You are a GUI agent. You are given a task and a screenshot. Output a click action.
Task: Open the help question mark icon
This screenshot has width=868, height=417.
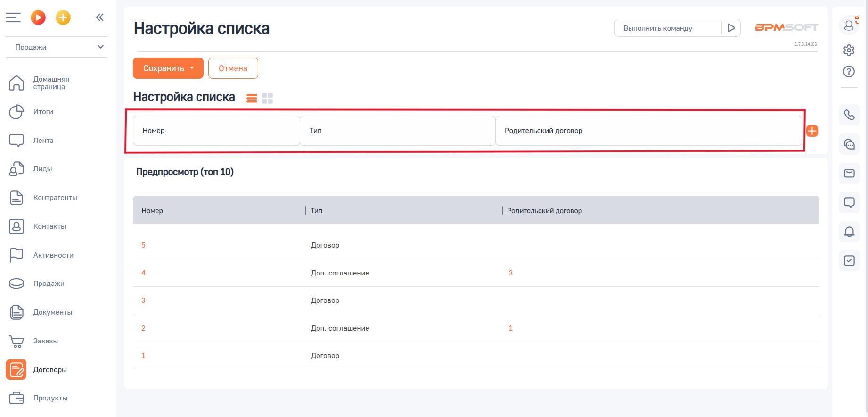pyautogui.click(x=849, y=72)
